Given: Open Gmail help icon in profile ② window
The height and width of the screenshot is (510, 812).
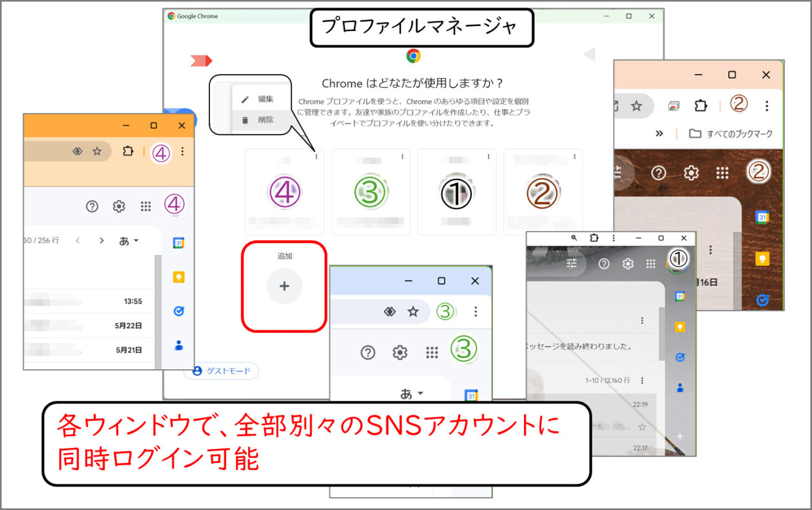Looking at the screenshot, I should (x=658, y=173).
